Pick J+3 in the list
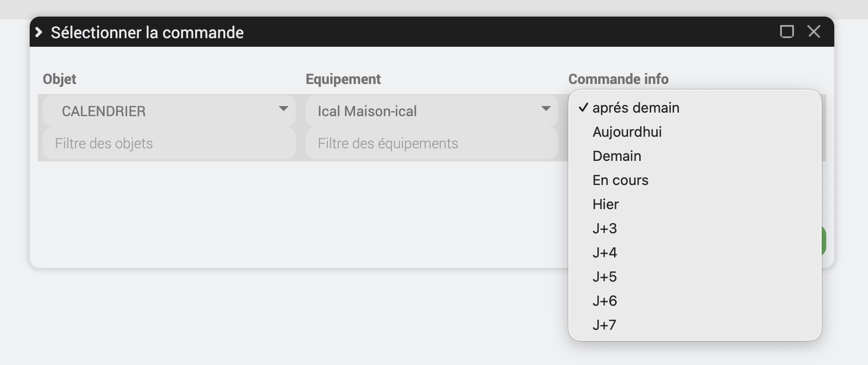 pos(604,228)
